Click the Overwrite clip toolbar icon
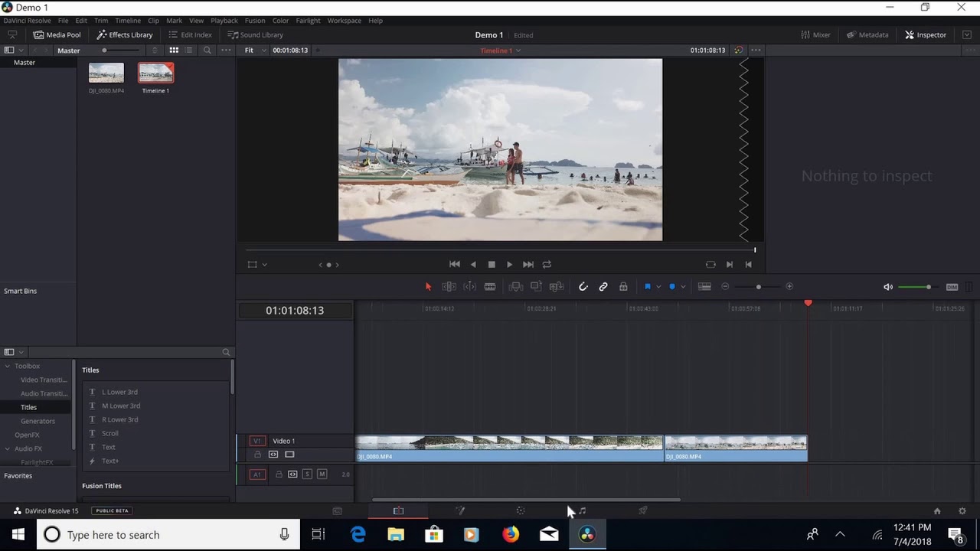The image size is (980, 551). (536, 287)
